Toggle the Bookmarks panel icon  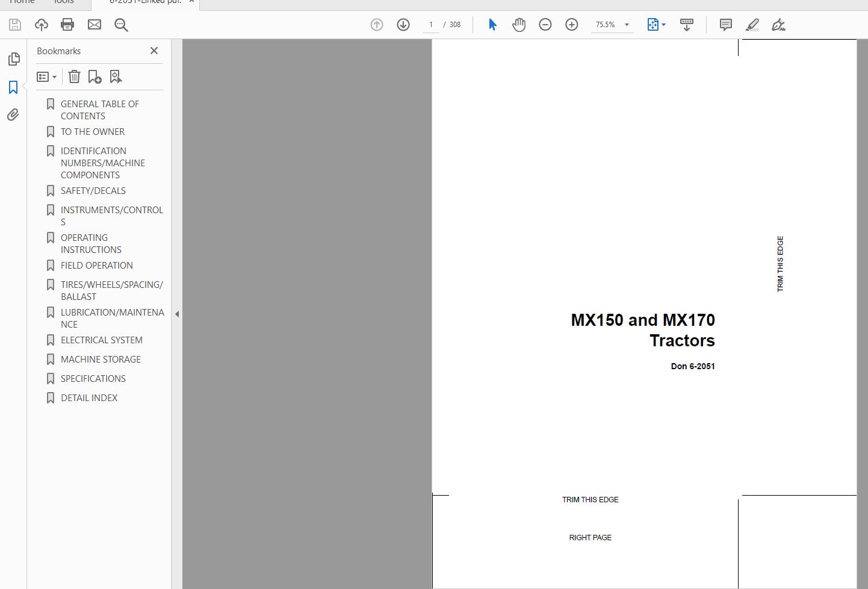[13, 87]
